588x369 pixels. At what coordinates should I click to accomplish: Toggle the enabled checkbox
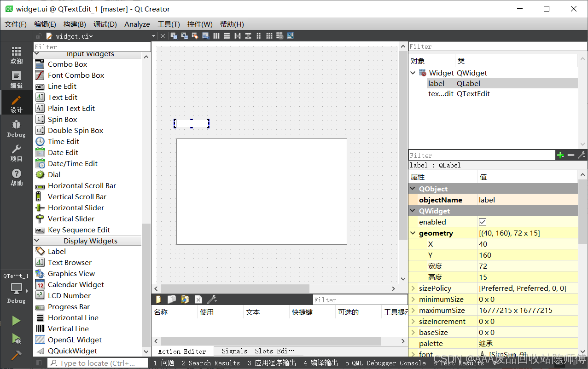tap(483, 222)
